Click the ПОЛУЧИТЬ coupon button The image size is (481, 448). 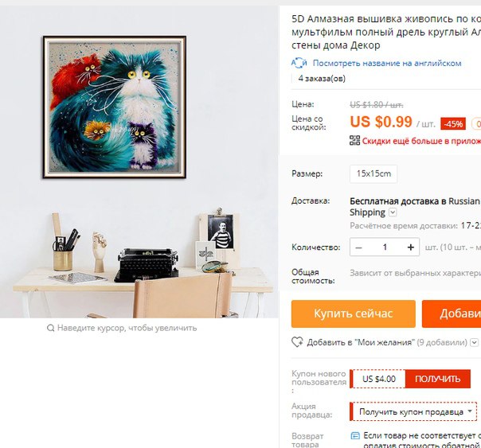(438, 379)
